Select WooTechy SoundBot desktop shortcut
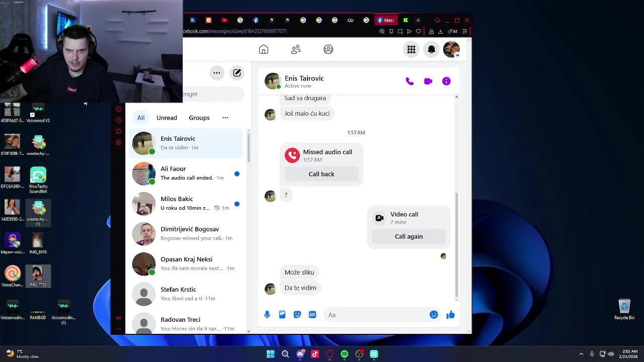Screen dimensions: 644x362 (x=38, y=180)
